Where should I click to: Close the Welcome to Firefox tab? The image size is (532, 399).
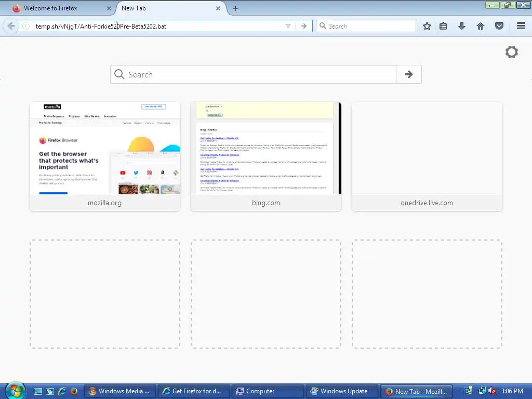[109, 8]
